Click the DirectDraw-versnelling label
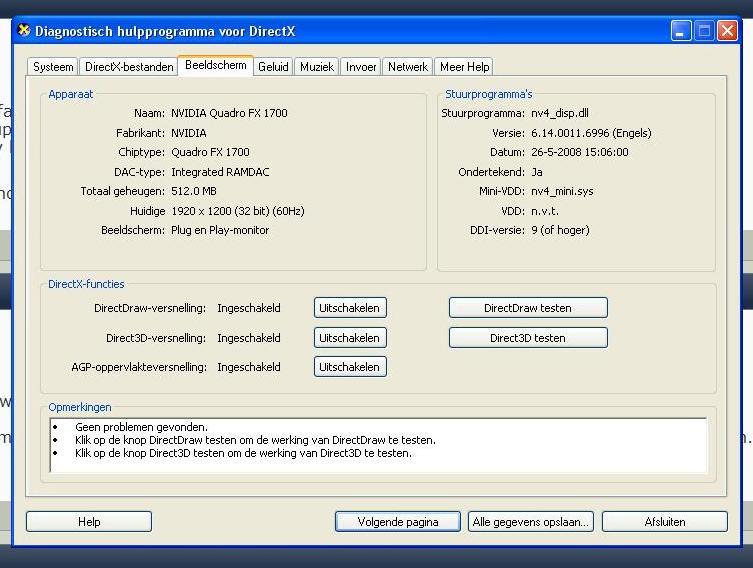Viewport: 753px width, 568px height. pos(150,308)
